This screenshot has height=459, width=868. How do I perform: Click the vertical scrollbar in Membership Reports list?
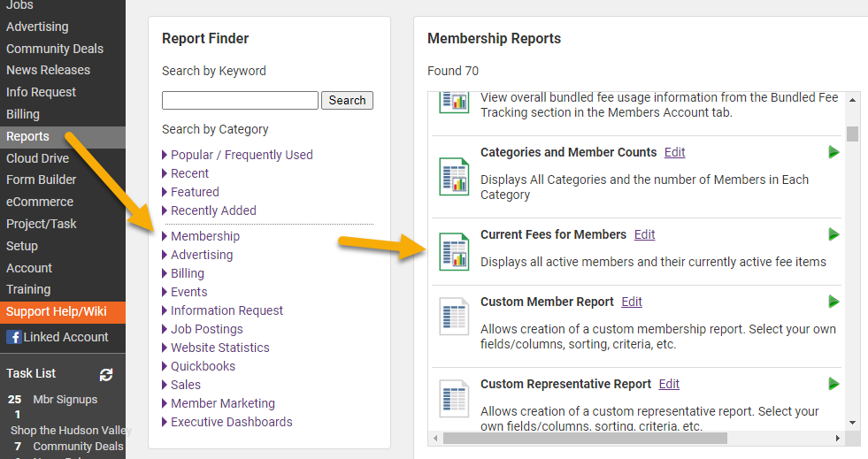(x=852, y=134)
